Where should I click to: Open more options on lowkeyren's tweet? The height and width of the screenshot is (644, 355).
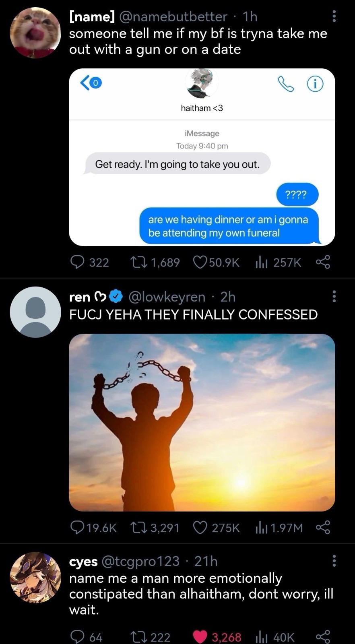point(334,296)
